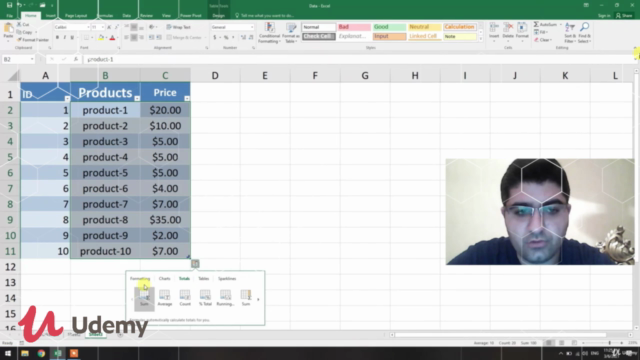
Task: Open the font size dropdown
Action: point(102,27)
